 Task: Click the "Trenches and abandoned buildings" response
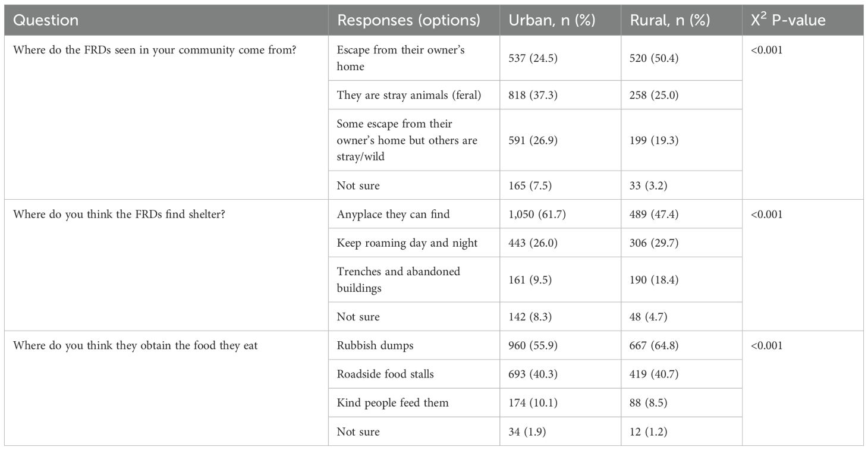point(398,279)
